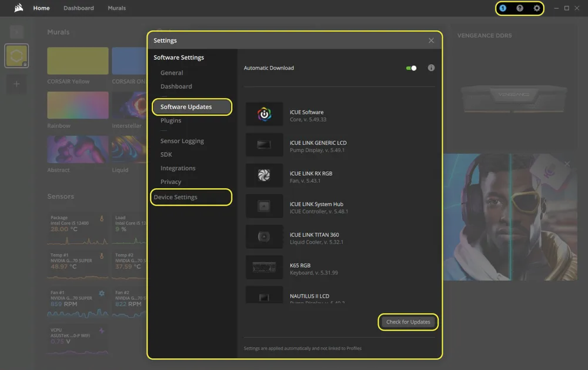Click the NAUTILUS II LCD icon
The image size is (588, 370).
click(265, 295)
